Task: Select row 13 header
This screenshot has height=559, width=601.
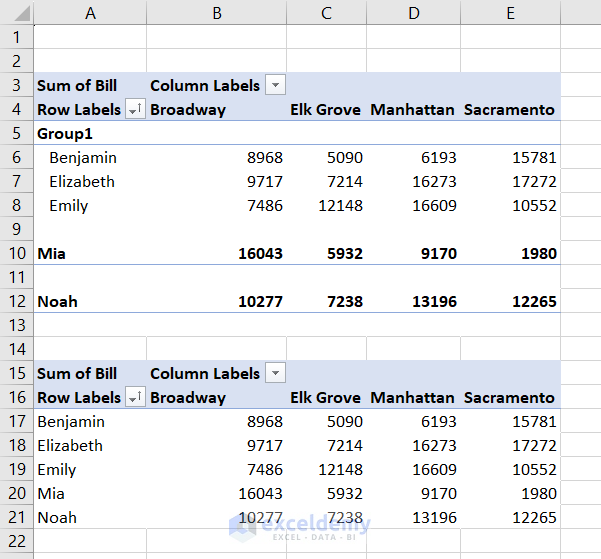Action: tap(16, 326)
